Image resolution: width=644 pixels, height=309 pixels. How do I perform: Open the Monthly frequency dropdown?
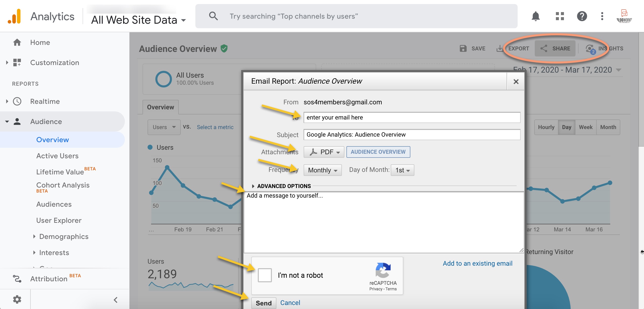point(322,170)
